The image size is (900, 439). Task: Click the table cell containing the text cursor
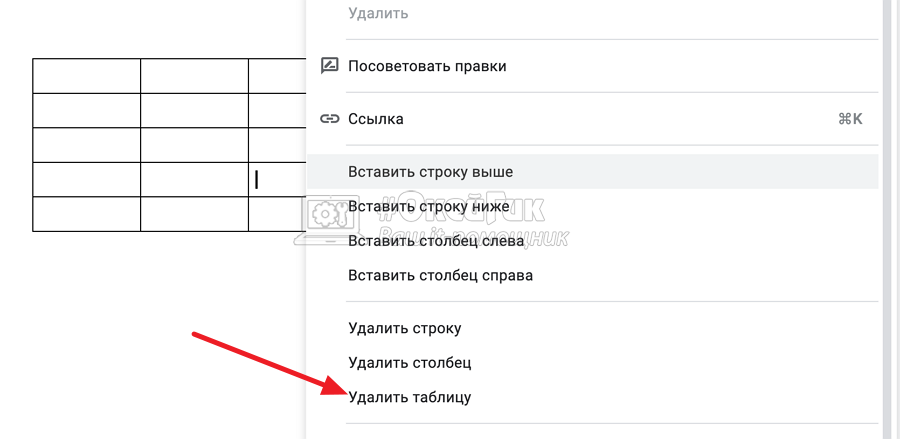(x=276, y=180)
